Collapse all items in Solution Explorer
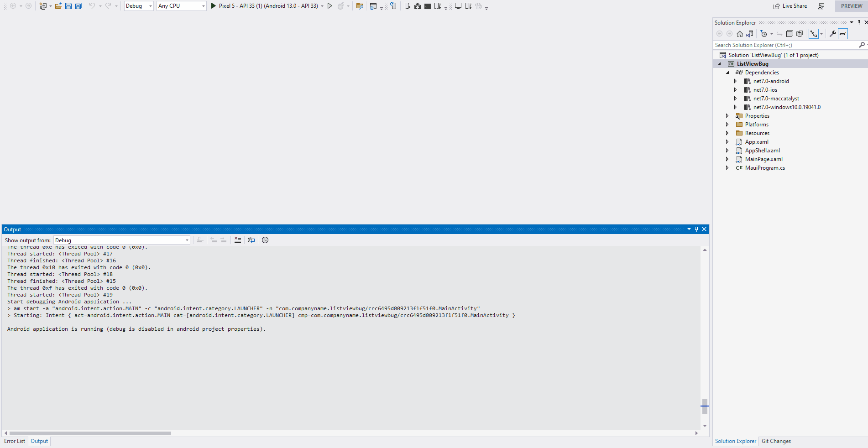This screenshot has width=868, height=448. [790, 33]
